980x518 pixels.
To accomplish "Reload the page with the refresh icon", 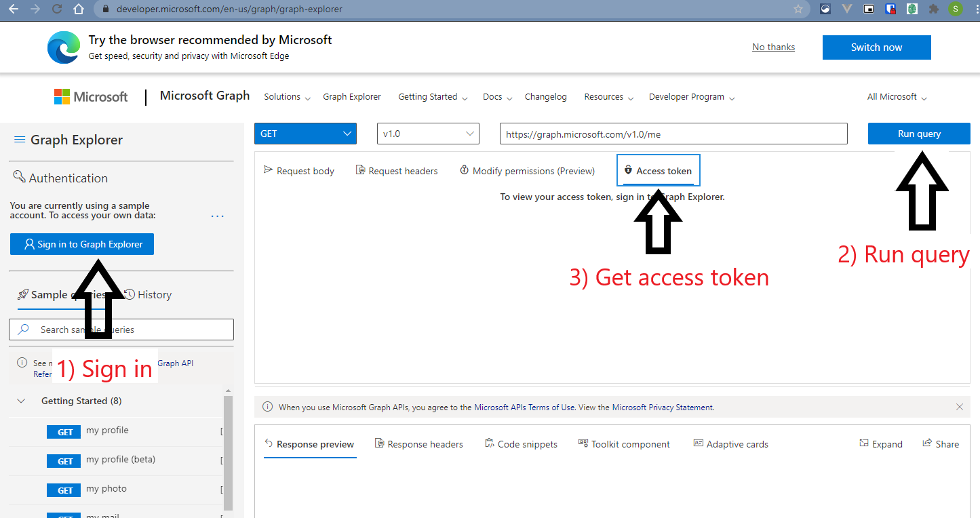I will (x=57, y=9).
